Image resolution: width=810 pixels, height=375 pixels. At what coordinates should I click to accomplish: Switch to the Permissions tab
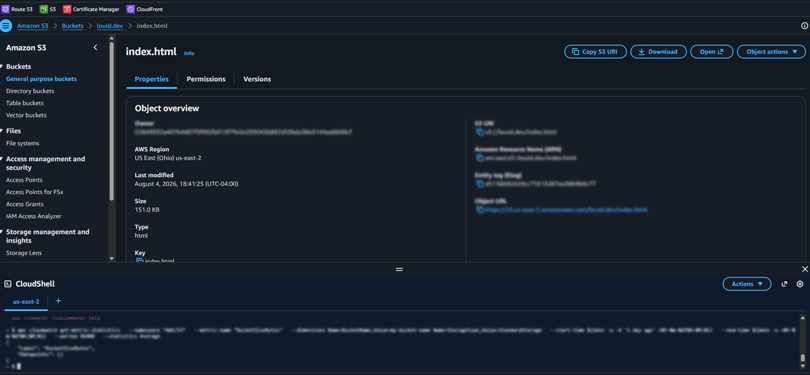206,79
